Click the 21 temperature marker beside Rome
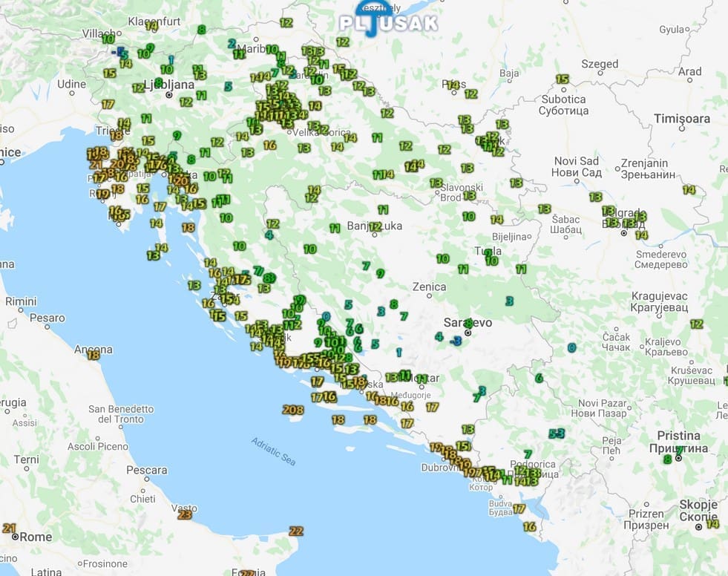 click(x=10, y=528)
